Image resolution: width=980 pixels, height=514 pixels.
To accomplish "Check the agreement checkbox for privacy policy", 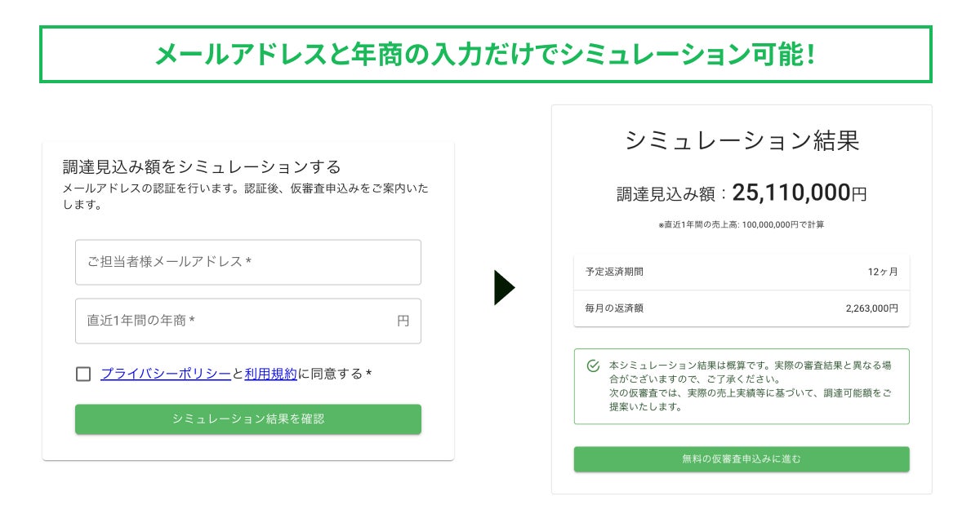I will click(83, 374).
